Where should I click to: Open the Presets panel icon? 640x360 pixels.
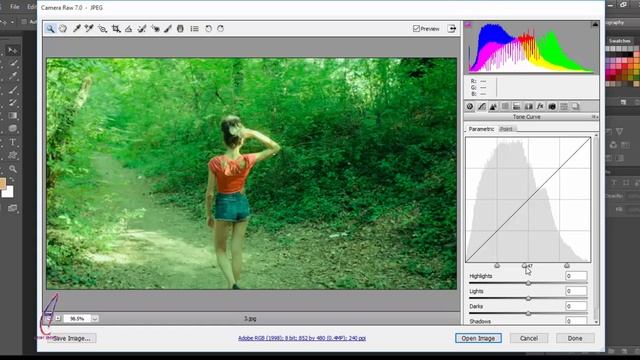(564, 107)
